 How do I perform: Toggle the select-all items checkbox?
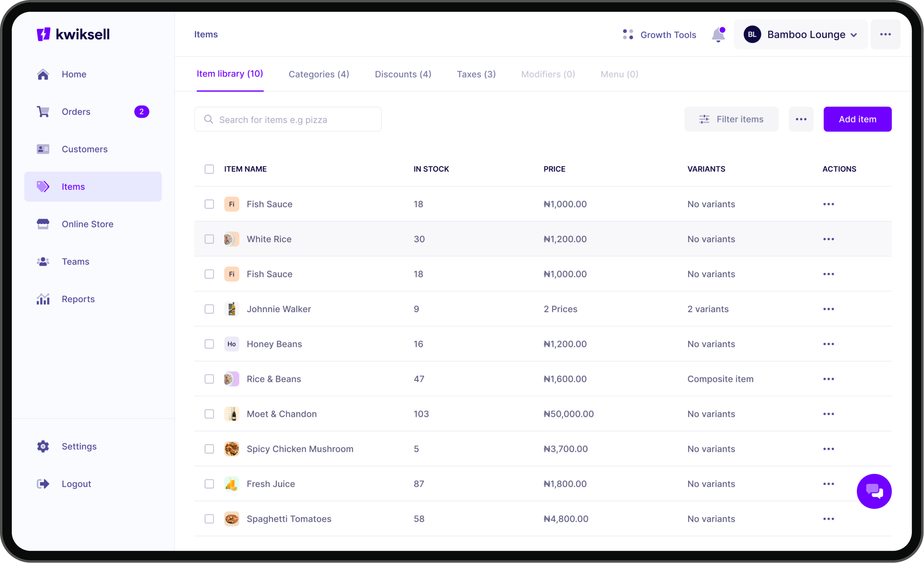209,169
